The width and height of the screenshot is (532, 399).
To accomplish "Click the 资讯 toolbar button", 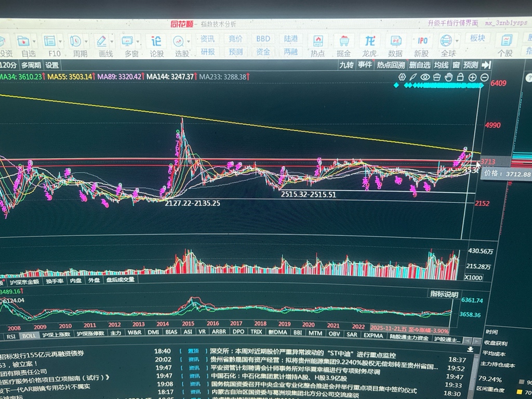I will (x=207, y=38).
